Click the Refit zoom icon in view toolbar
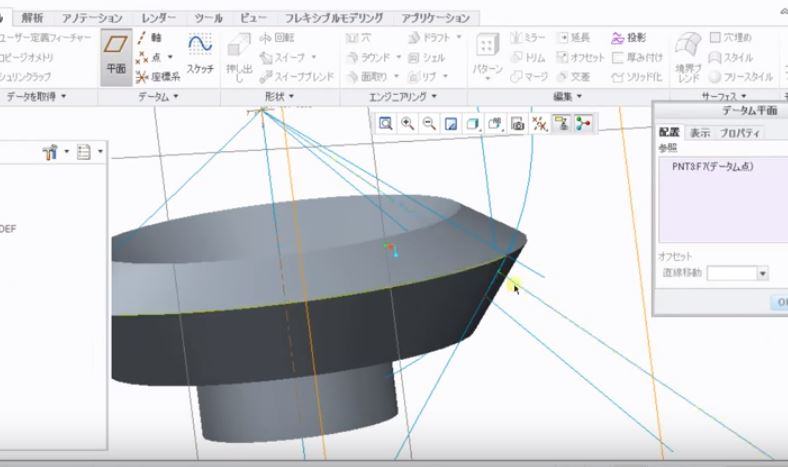Image resolution: width=788 pixels, height=467 pixels. (x=386, y=123)
